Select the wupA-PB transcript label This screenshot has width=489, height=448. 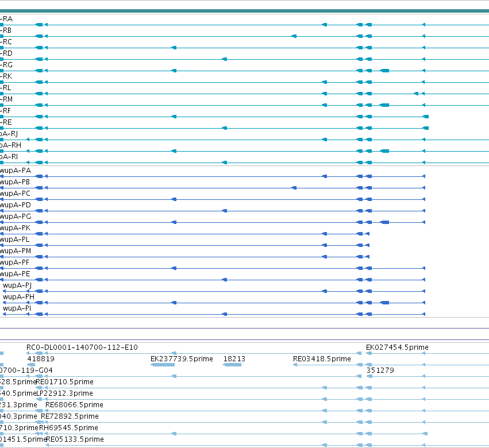(x=15, y=182)
